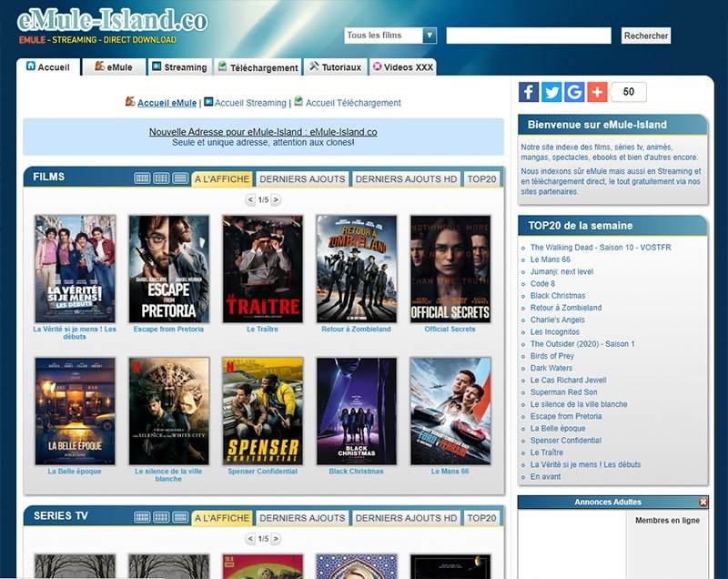Open the Le Mans 66 poster
The image size is (728, 579).
click(450, 411)
